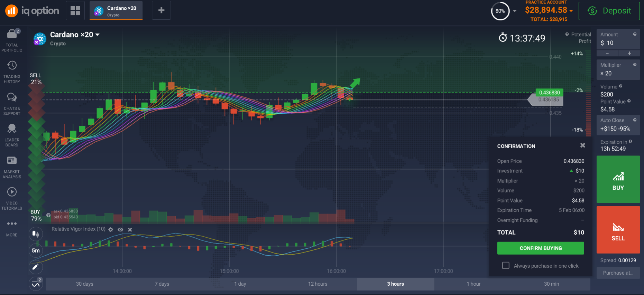
Task: Click Cardano asset logo on chart
Action: coord(40,39)
